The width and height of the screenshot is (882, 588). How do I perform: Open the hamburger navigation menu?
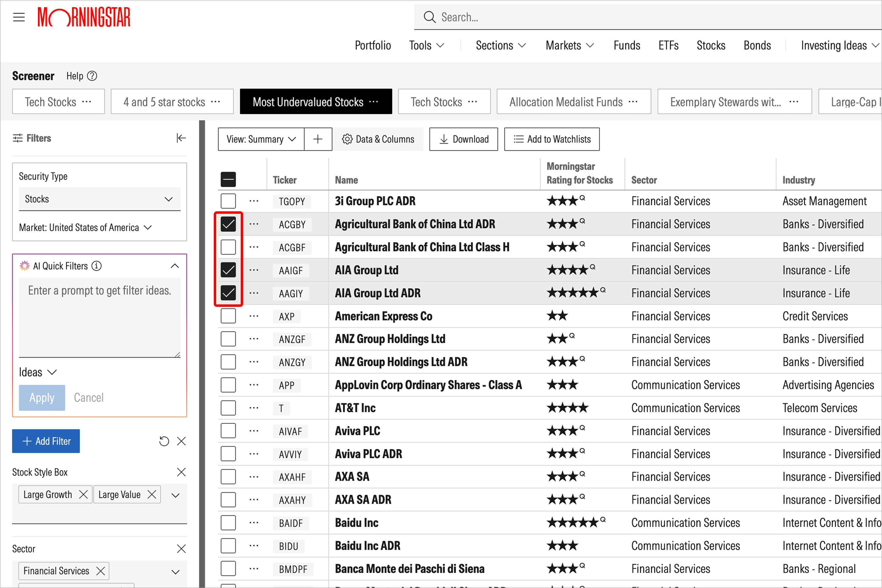click(x=19, y=17)
